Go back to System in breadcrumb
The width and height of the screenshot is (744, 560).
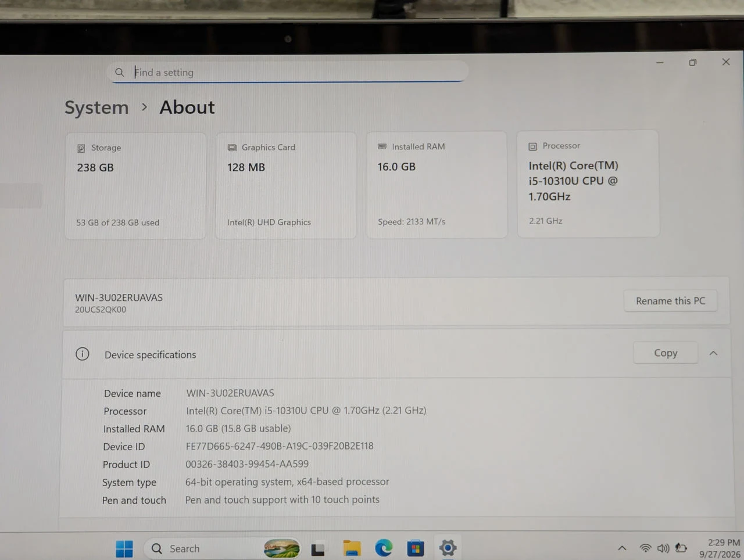(96, 107)
